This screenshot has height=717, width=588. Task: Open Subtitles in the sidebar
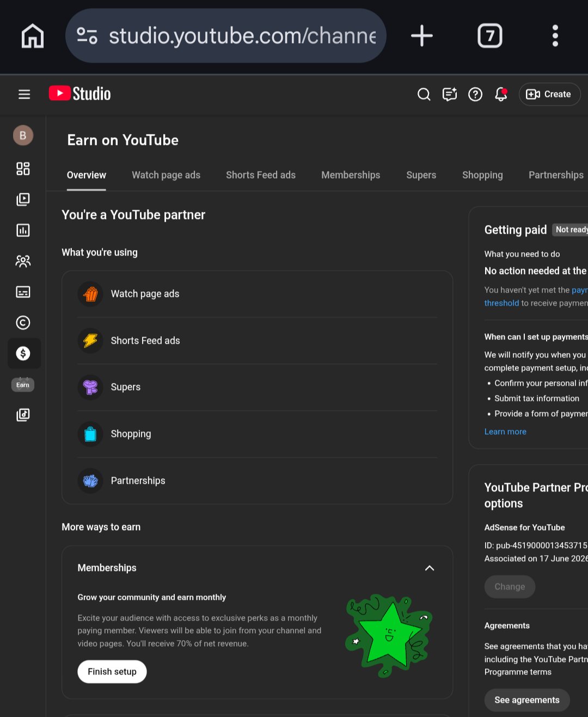click(23, 292)
